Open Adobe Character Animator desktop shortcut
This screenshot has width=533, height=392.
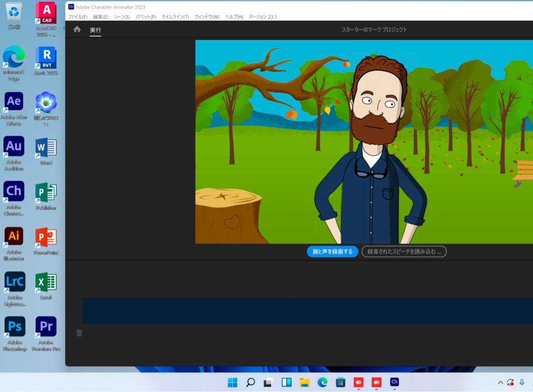tap(14, 191)
